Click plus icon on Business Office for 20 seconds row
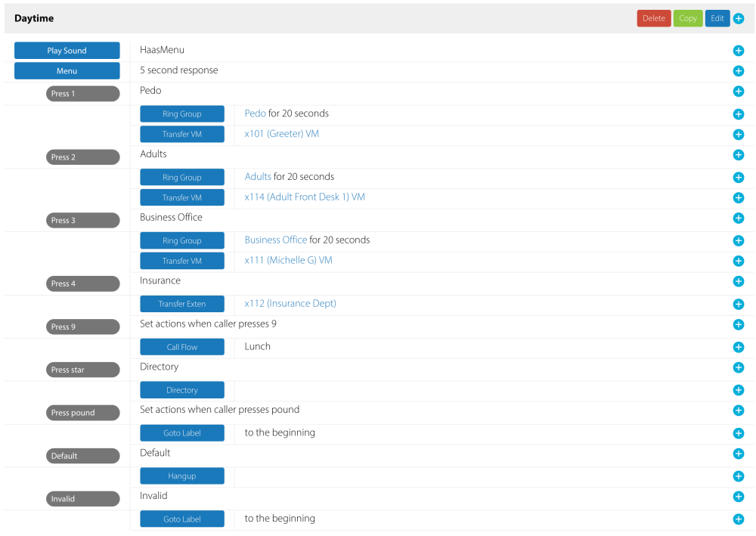Image resolution: width=756 pixels, height=536 pixels. pyautogui.click(x=739, y=240)
